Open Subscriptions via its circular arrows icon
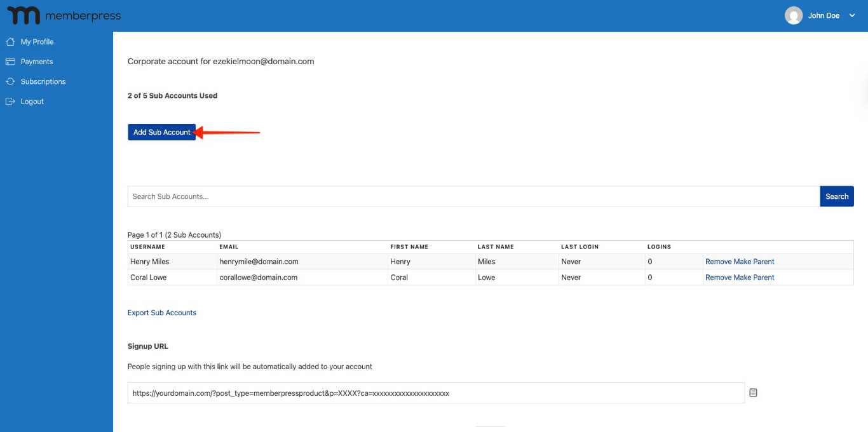The height and width of the screenshot is (432, 868). [10, 82]
